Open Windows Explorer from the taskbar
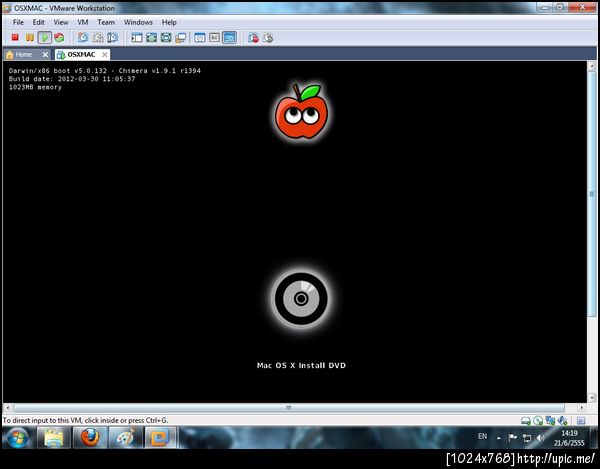 tap(54, 438)
